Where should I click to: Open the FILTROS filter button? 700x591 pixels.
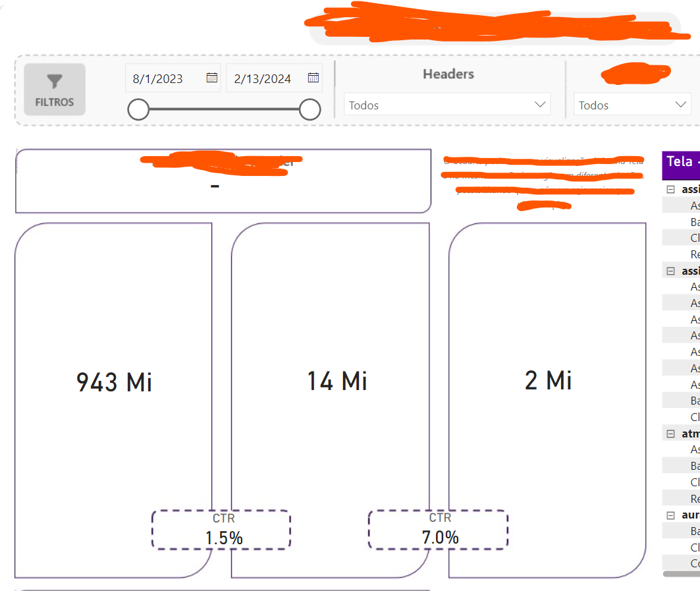point(55,90)
